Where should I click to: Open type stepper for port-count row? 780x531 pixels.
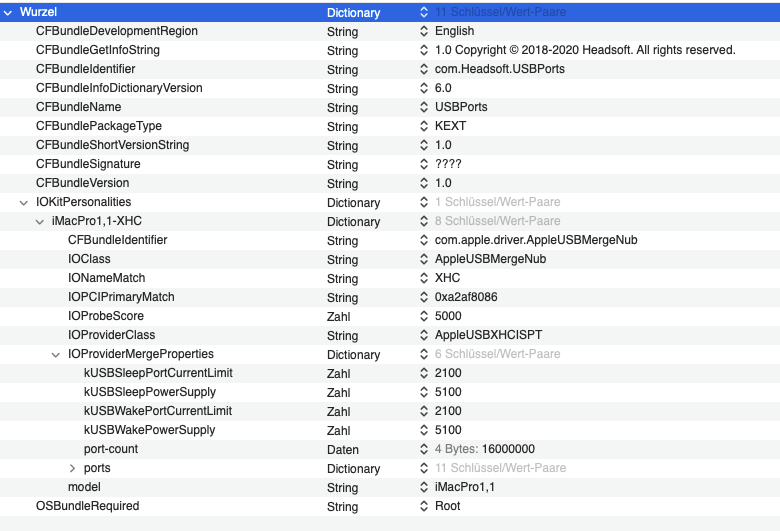pos(424,449)
